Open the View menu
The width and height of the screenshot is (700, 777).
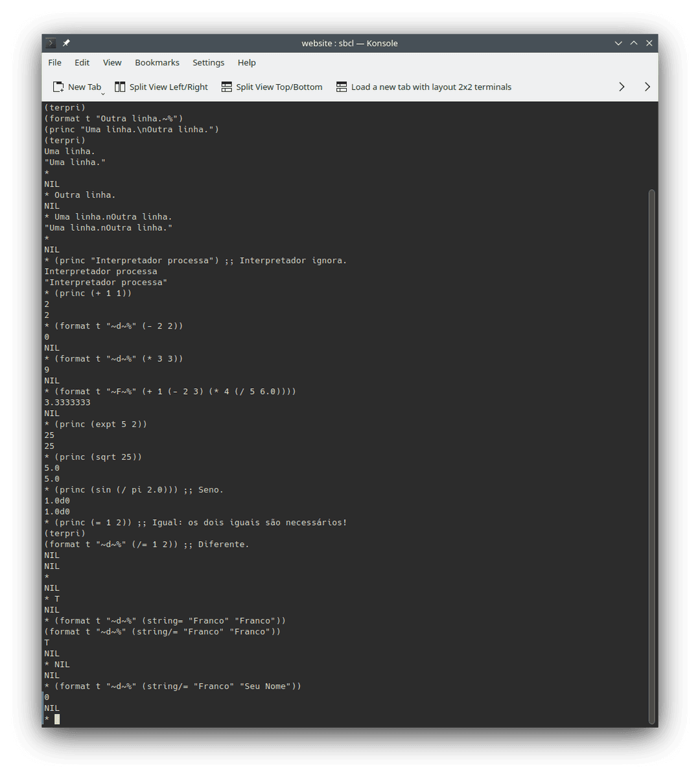111,62
